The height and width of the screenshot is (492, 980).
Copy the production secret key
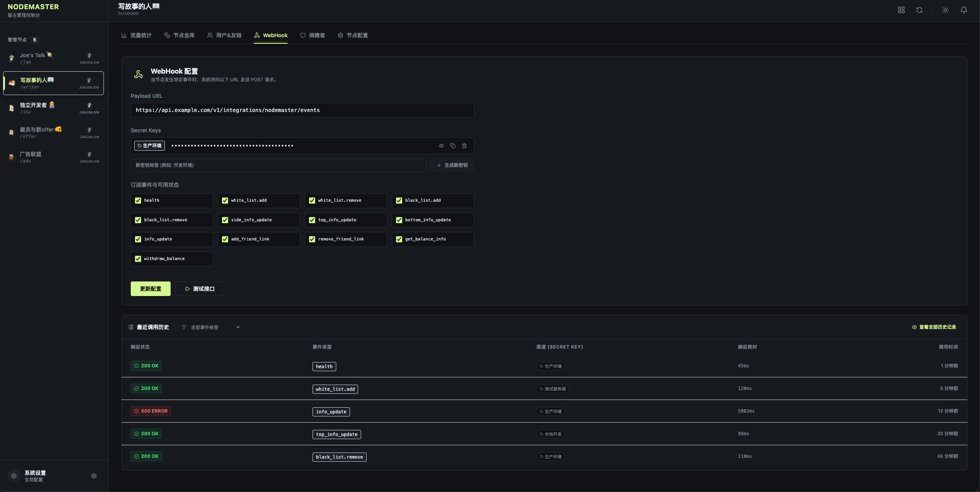pyautogui.click(x=453, y=146)
